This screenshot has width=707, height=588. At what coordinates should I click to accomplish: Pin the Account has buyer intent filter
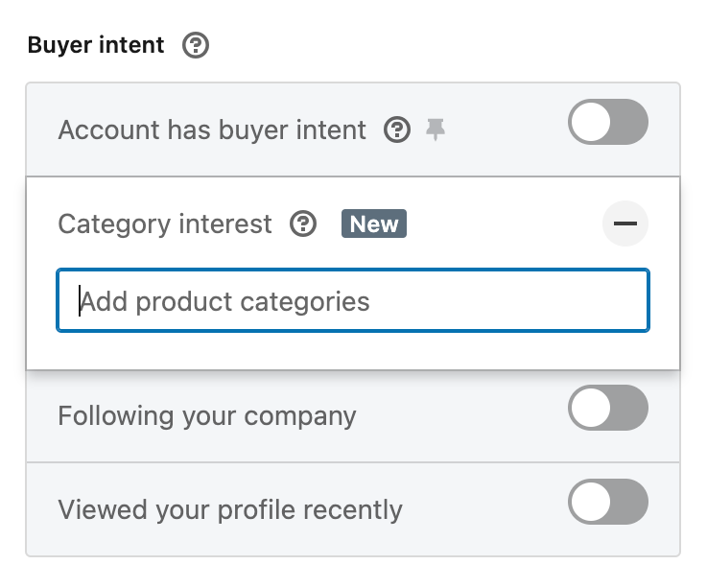[x=436, y=129]
